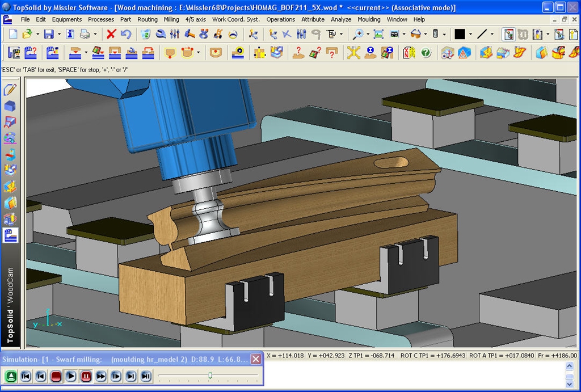Select the pencil sketch icon in left sidebar

pyautogui.click(x=10, y=89)
